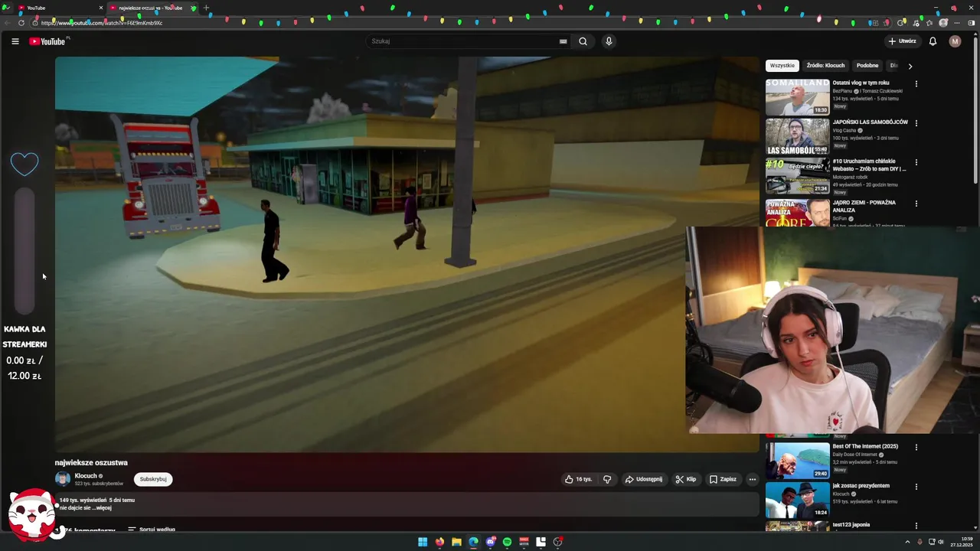Open options menu for JĄDRO ZIEMI video
980x551 pixels.
point(916,203)
